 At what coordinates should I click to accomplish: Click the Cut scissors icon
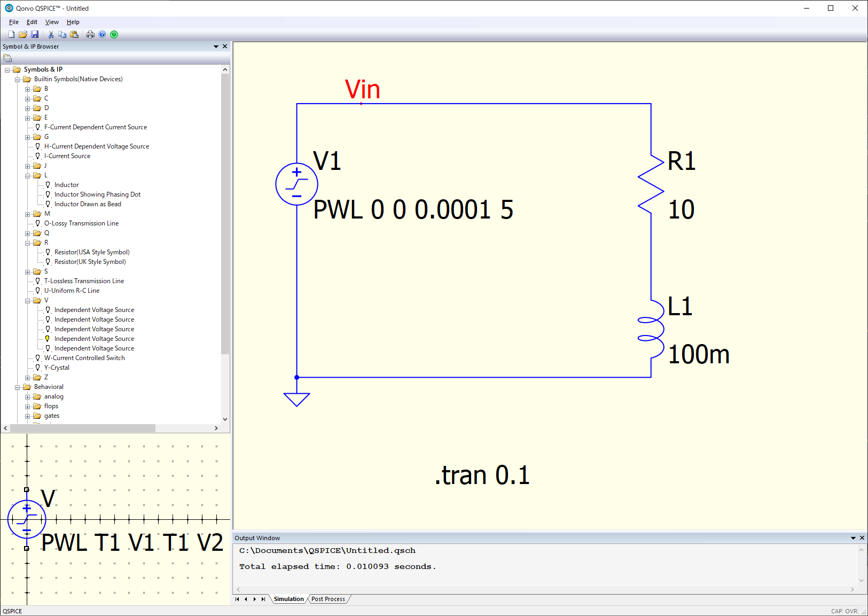point(51,35)
